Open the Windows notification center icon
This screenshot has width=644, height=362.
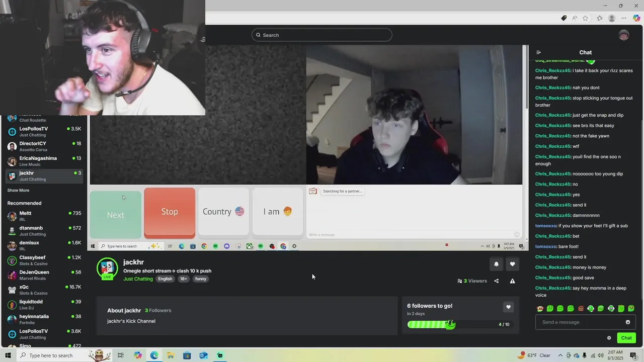pos(633,355)
